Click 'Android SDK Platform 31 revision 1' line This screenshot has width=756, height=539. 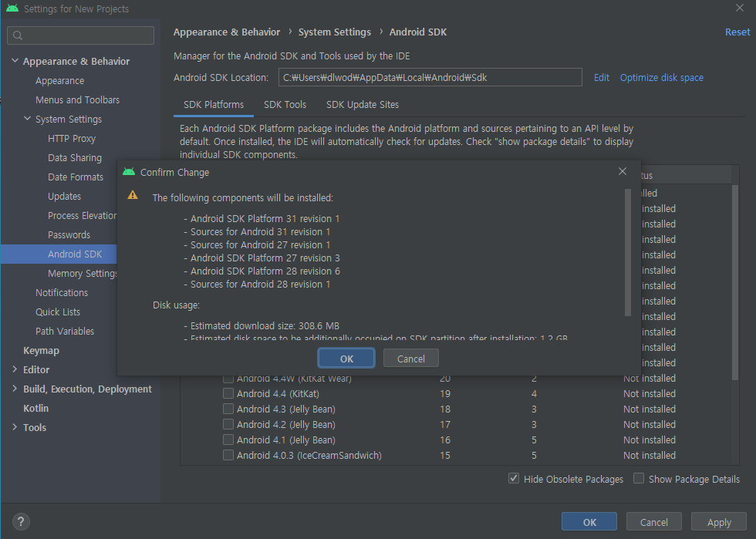(x=265, y=218)
